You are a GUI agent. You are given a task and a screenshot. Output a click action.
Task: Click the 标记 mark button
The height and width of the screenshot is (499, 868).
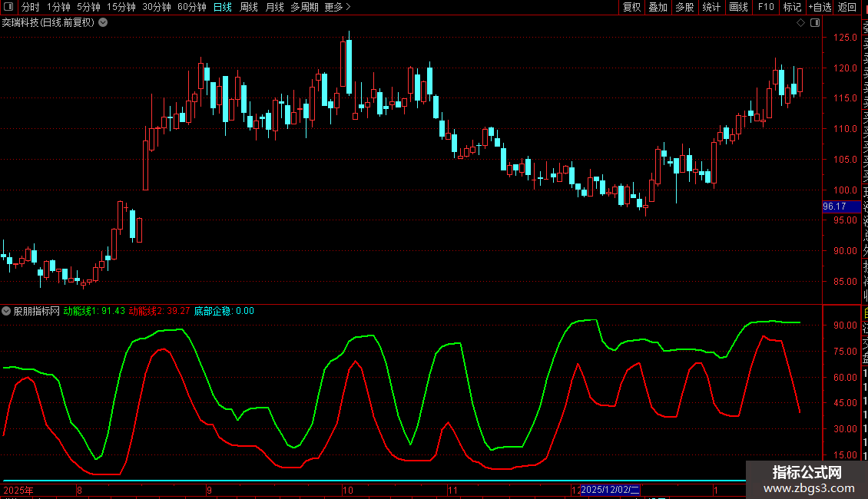tap(792, 7)
